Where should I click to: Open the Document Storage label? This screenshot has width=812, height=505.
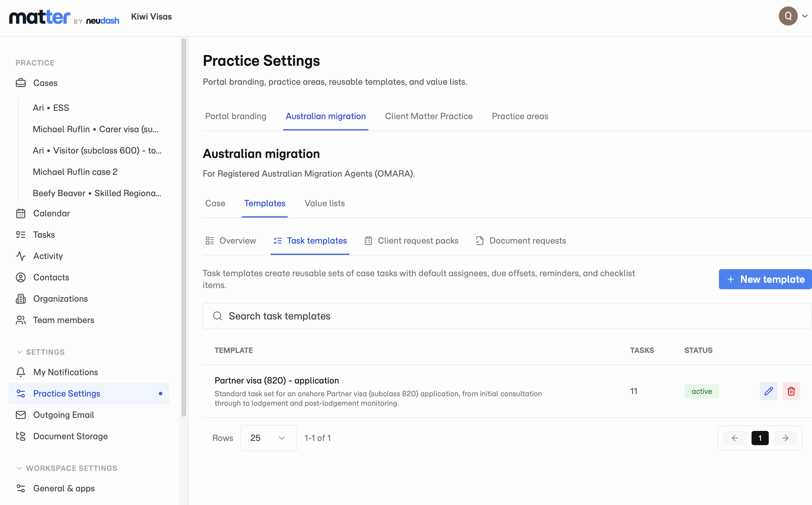[71, 436]
